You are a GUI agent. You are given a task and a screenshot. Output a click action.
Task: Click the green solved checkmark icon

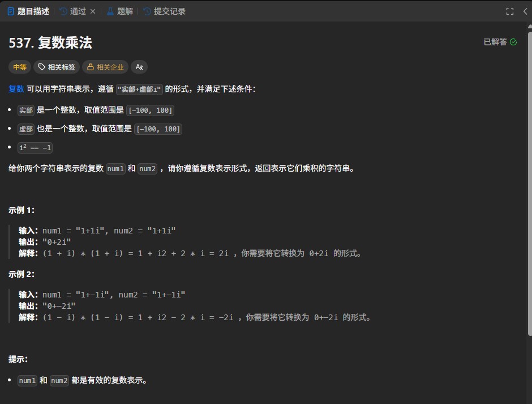coord(513,42)
